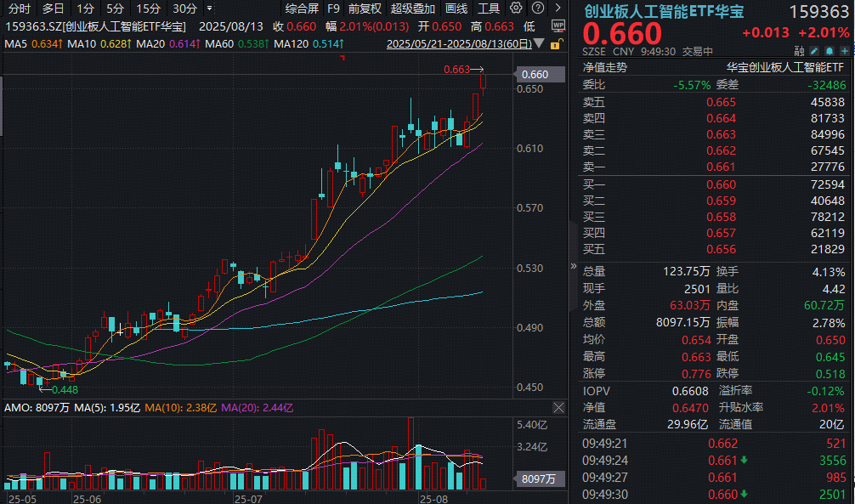Click the volume MA(5) 1.95亿 label
Screen dimensions: 855x504
(x=107, y=407)
